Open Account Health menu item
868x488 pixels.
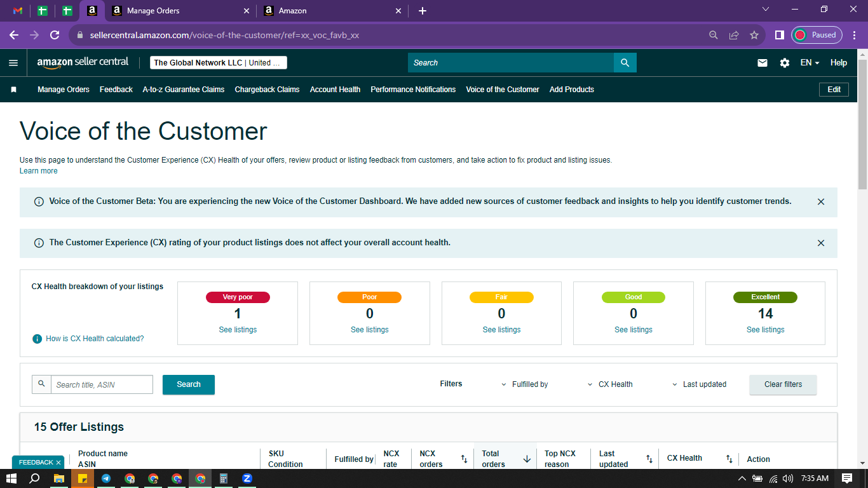point(335,90)
